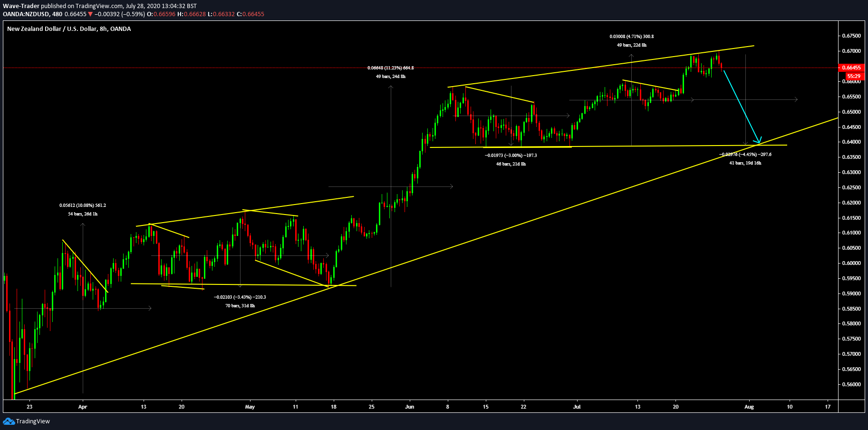The width and height of the screenshot is (868, 430).
Task: Click the TradingView cloud logo icon
Action: tap(9, 421)
